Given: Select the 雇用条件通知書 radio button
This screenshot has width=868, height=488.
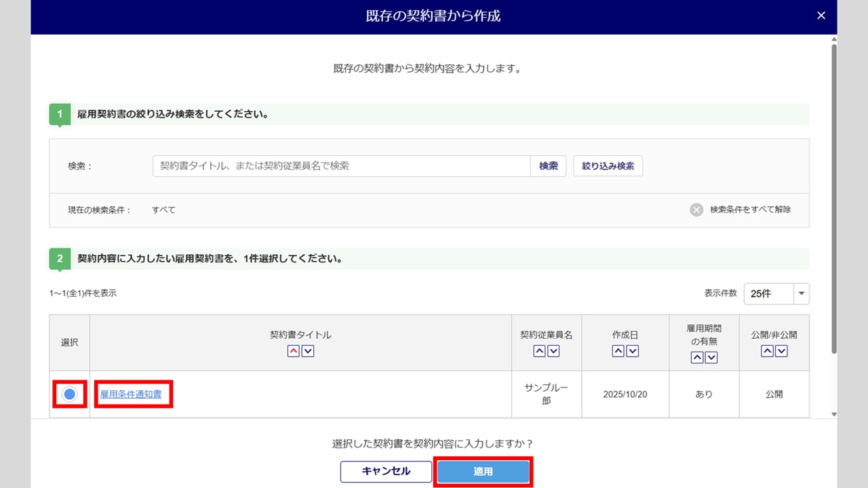Looking at the screenshot, I should click(70, 394).
